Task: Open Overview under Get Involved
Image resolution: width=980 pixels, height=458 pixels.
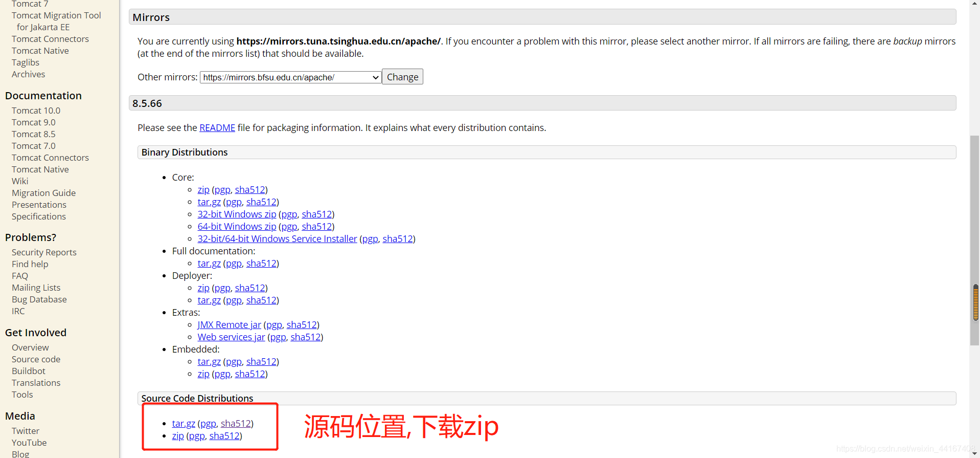Action: (30, 347)
